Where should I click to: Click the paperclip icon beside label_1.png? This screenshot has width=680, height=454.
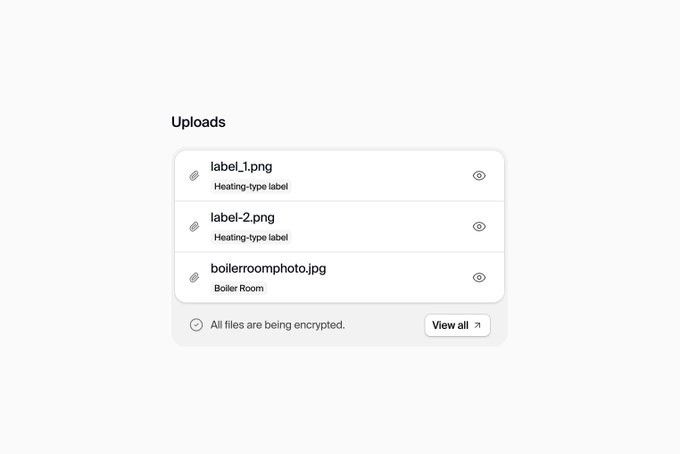[194, 176]
